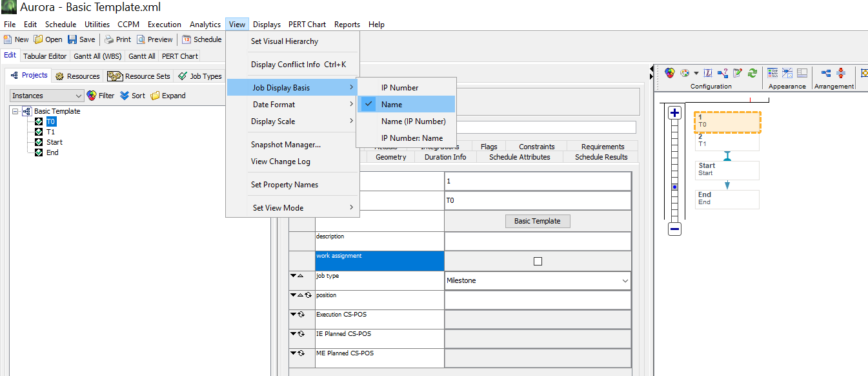Image resolution: width=868 pixels, height=376 pixels.
Task: Click the blue dot zoom slider marker
Action: tap(674, 187)
